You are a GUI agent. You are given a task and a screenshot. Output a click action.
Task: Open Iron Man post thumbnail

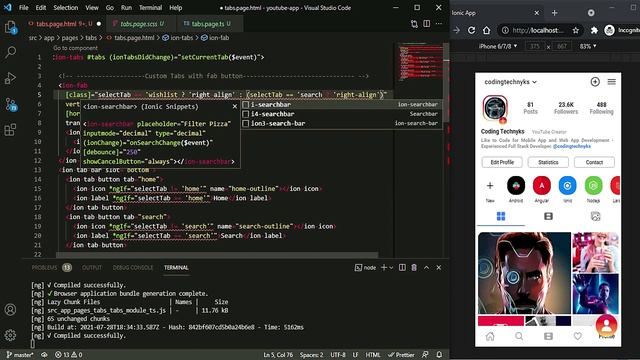(524, 273)
